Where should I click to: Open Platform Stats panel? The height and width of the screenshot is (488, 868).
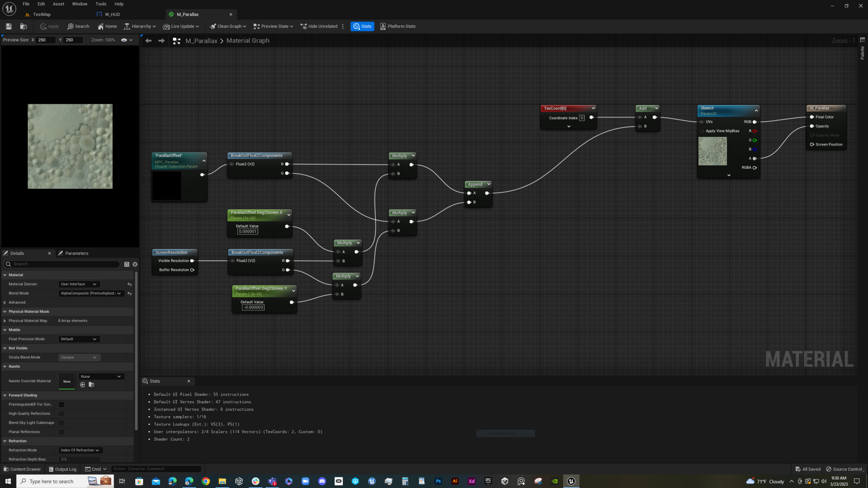coord(397,26)
